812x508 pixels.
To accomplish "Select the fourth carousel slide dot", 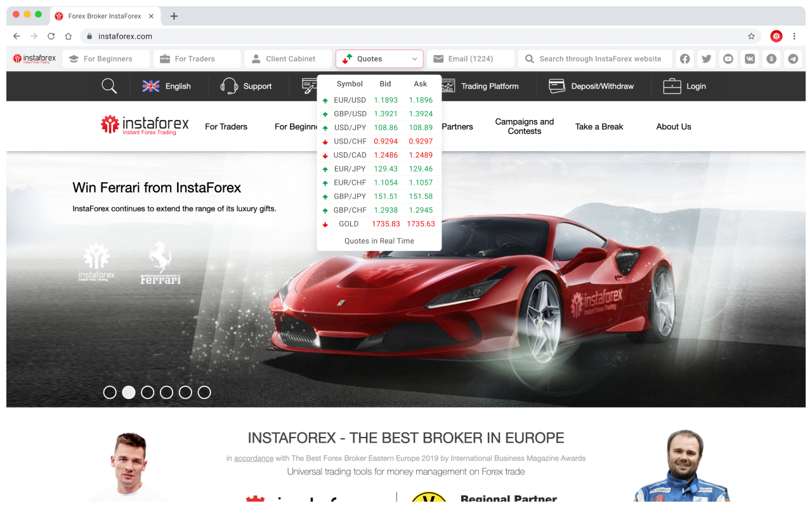I will tap(166, 392).
